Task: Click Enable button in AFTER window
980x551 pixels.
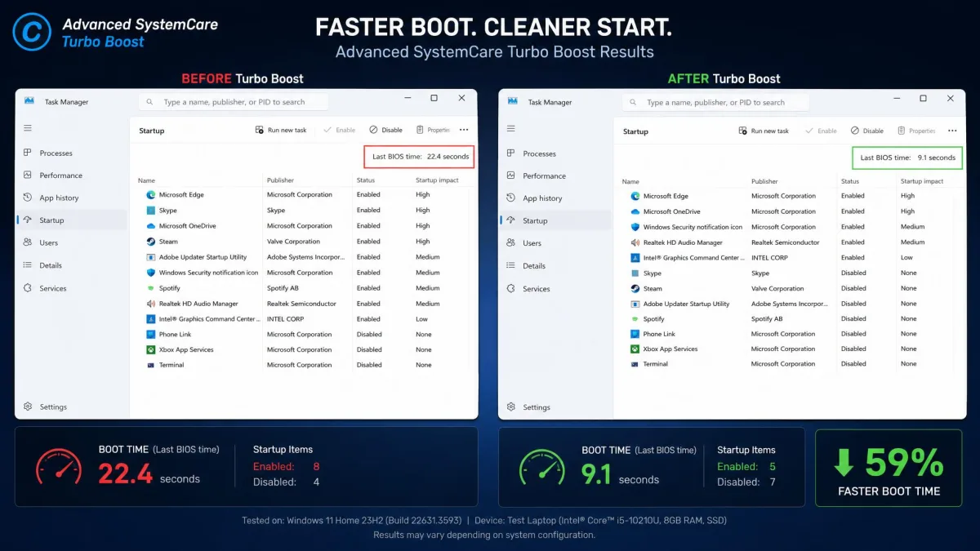Action: point(821,131)
